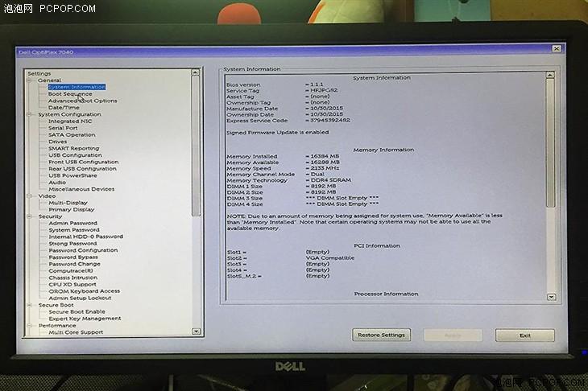Open OROM Keyboard Access setting

85,291
